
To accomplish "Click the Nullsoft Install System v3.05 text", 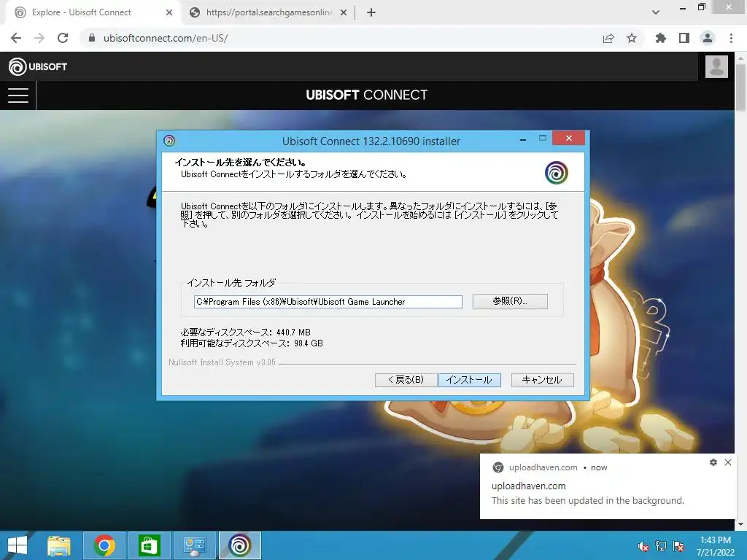I will point(222,362).
